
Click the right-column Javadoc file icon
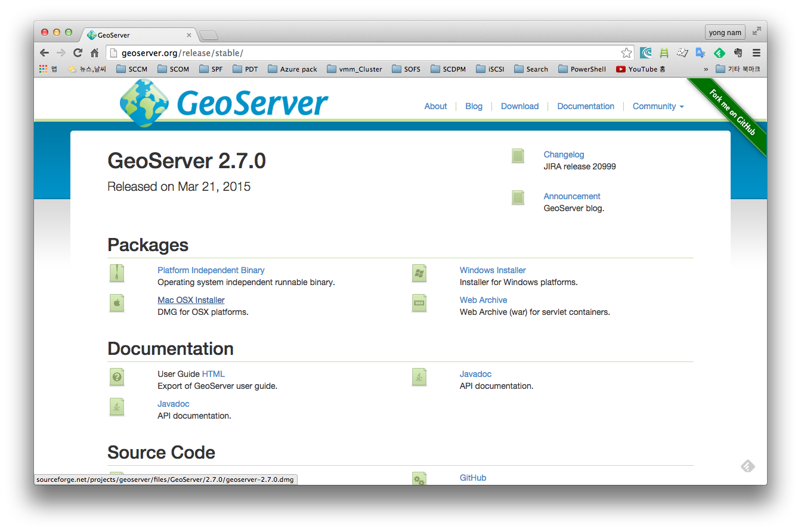click(x=419, y=377)
